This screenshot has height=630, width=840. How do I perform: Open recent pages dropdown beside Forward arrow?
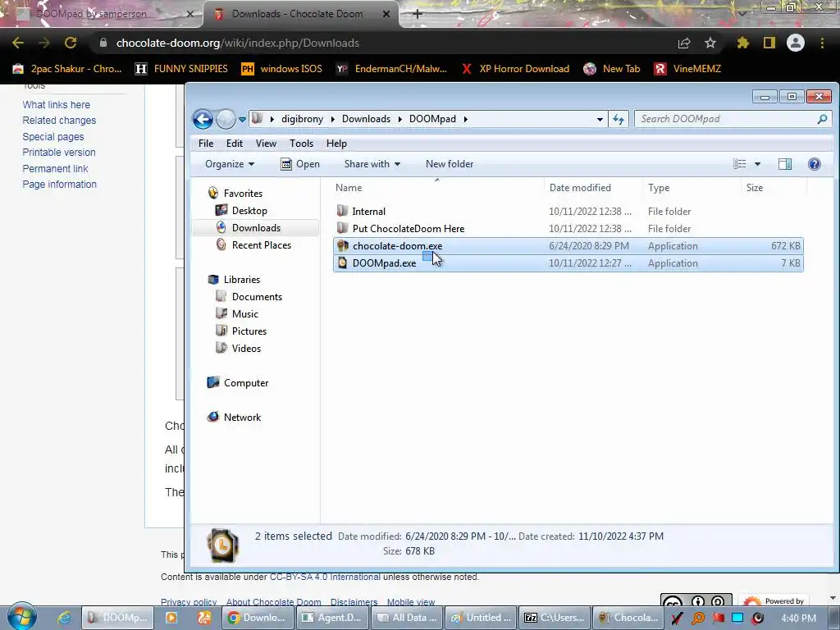point(242,120)
